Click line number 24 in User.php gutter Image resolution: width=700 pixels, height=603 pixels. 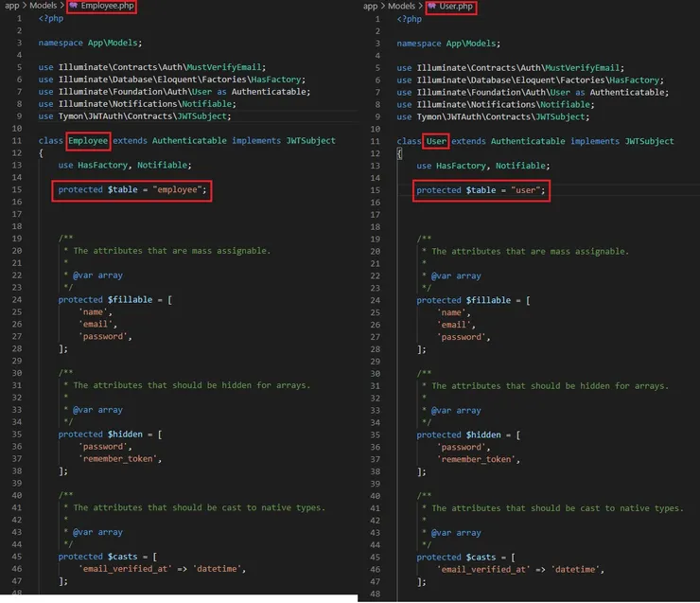pos(375,301)
